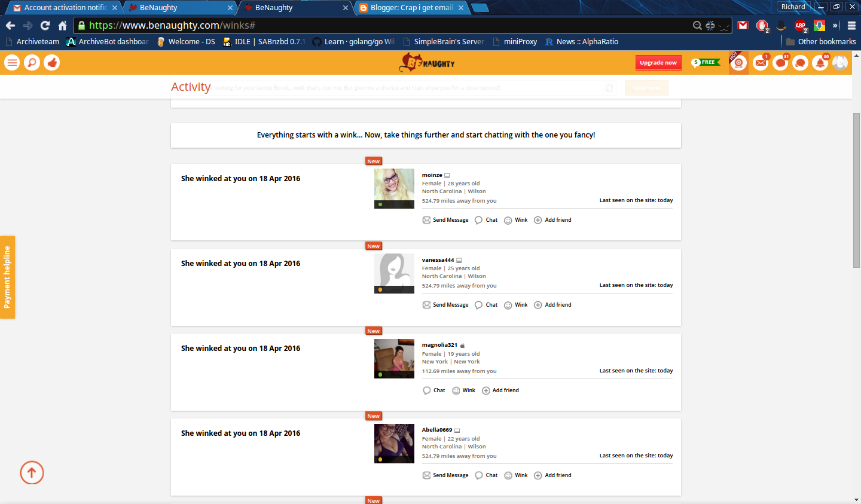The width and height of the screenshot is (861, 504).
Task: Click the download arrow extension icon
Action: point(819,25)
